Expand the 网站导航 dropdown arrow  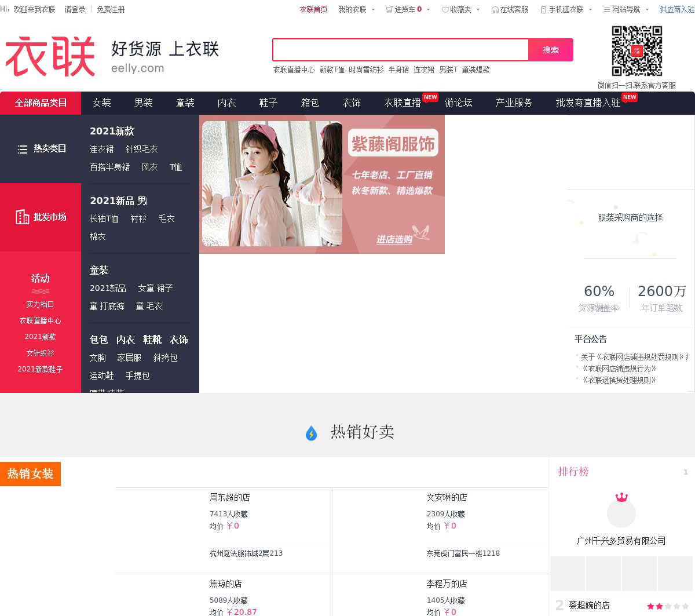click(647, 10)
